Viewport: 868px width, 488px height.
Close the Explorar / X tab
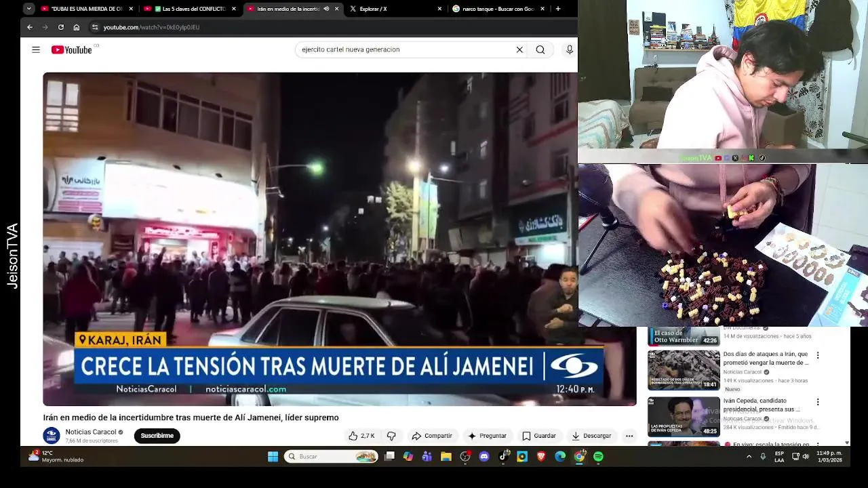click(x=439, y=9)
